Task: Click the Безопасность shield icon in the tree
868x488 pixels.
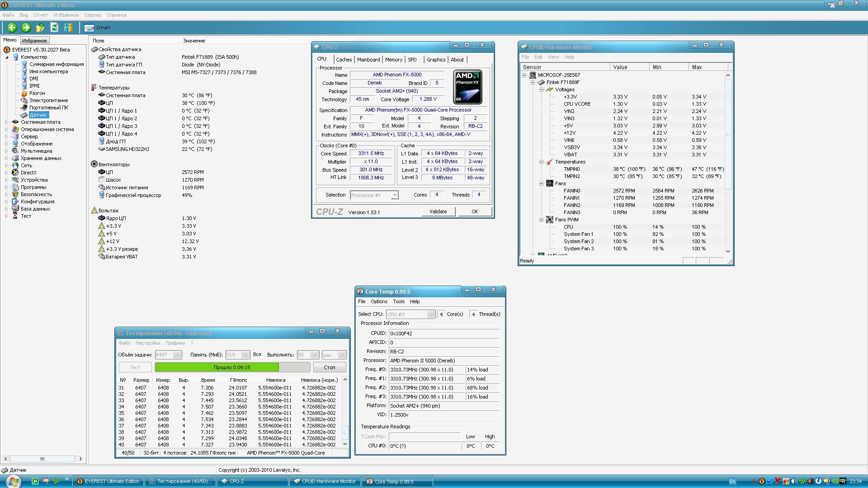Action: pos(15,194)
